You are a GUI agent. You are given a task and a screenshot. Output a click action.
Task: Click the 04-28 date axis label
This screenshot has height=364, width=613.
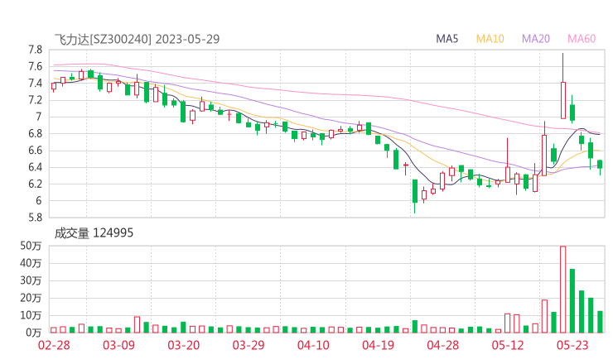click(443, 345)
